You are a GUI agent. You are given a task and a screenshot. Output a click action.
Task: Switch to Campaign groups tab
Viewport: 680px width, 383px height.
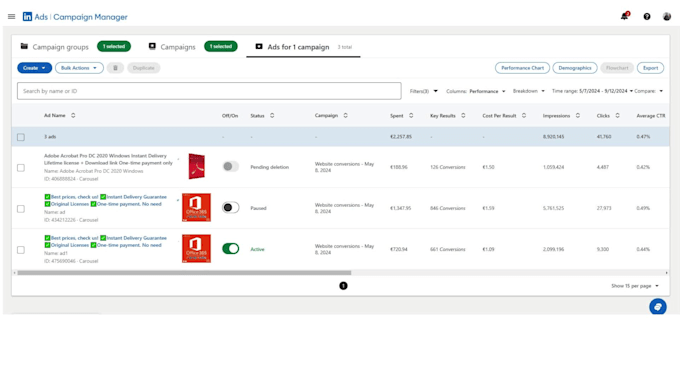(x=60, y=47)
